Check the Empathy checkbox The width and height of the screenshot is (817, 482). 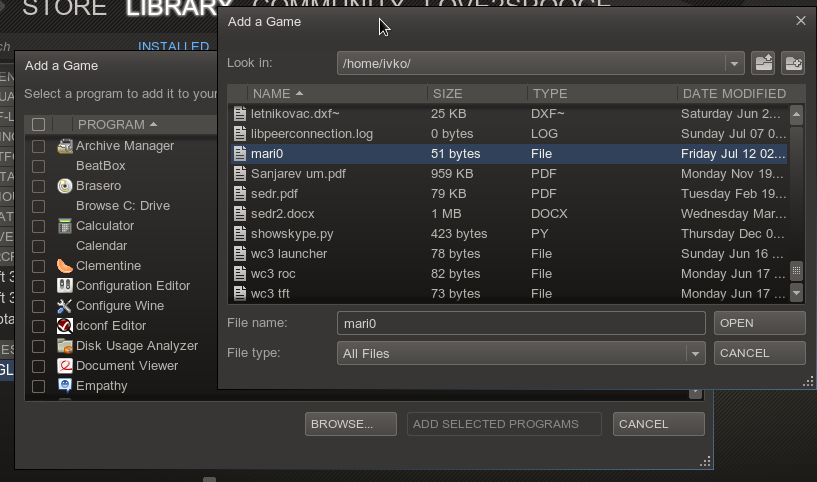pos(38,386)
